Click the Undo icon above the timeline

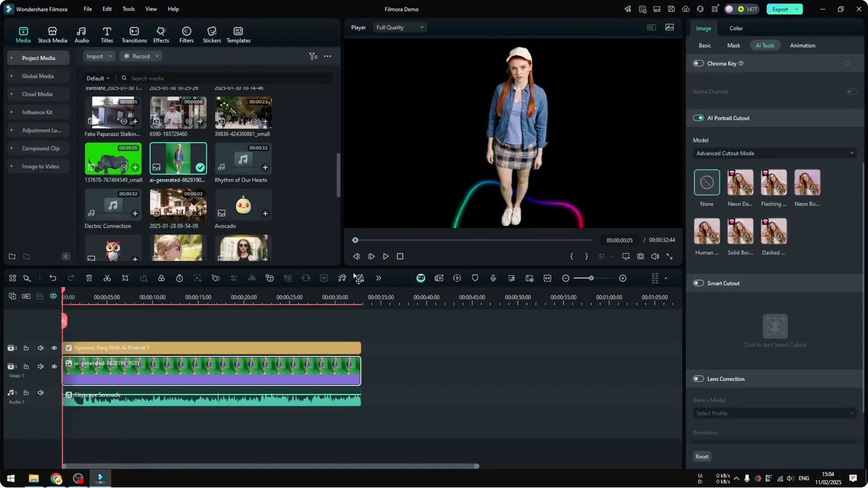[53, 278]
